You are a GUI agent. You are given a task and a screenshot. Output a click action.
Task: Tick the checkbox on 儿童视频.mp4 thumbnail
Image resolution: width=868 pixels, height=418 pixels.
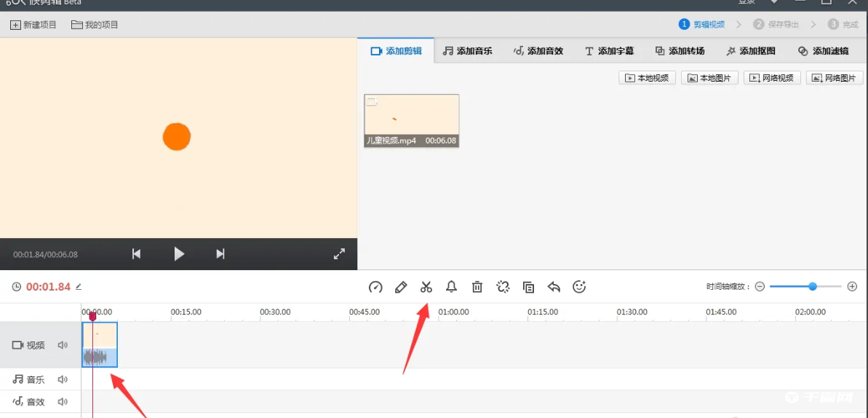[372, 101]
